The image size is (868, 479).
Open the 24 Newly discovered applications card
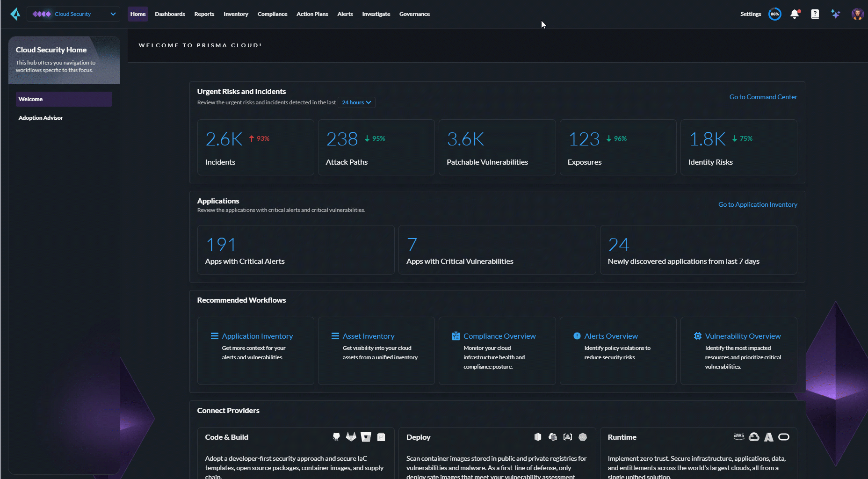click(x=699, y=250)
